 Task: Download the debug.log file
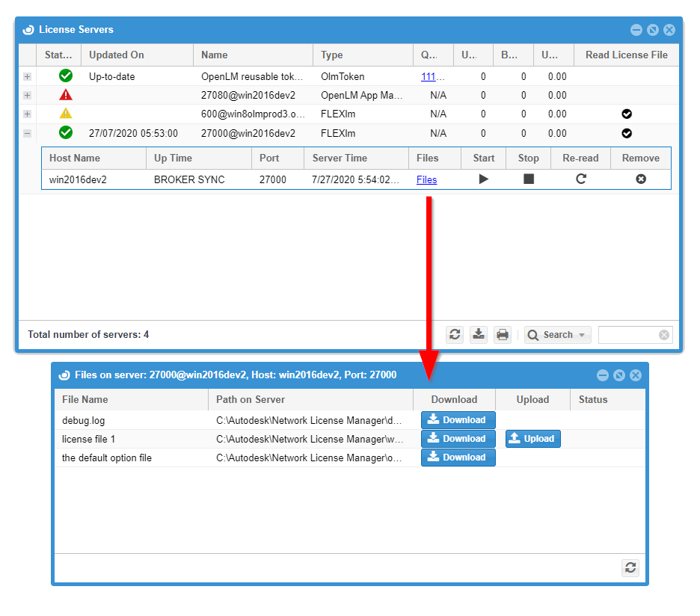point(458,420)
